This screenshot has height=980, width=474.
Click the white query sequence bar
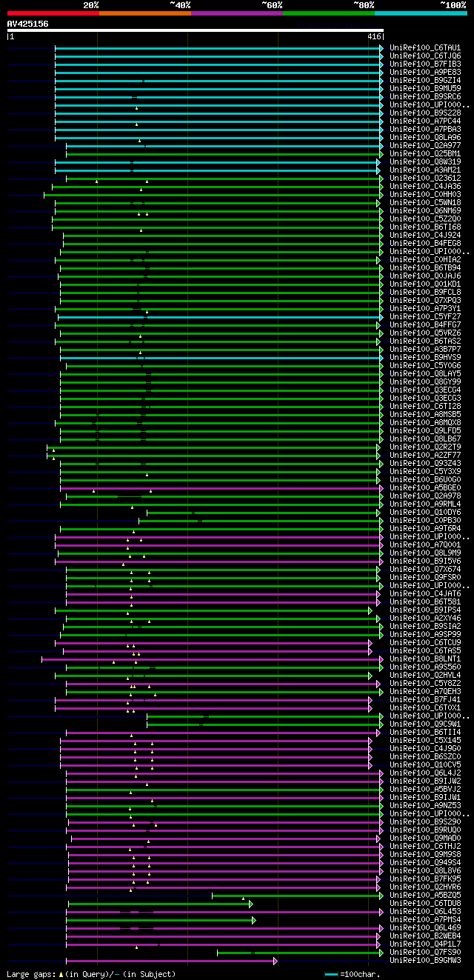point(196,30)
